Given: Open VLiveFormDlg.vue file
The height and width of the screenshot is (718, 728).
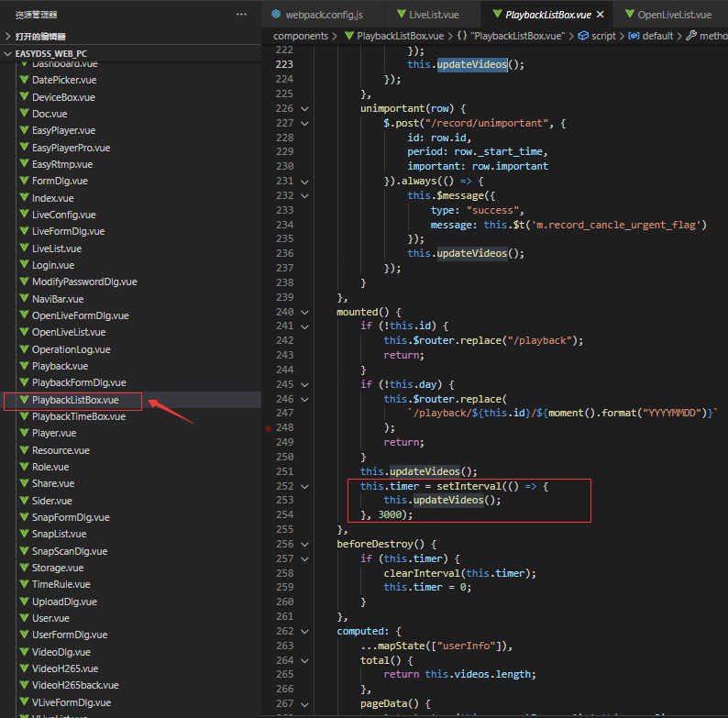Looking at the screenshot, I should [71, 702].
